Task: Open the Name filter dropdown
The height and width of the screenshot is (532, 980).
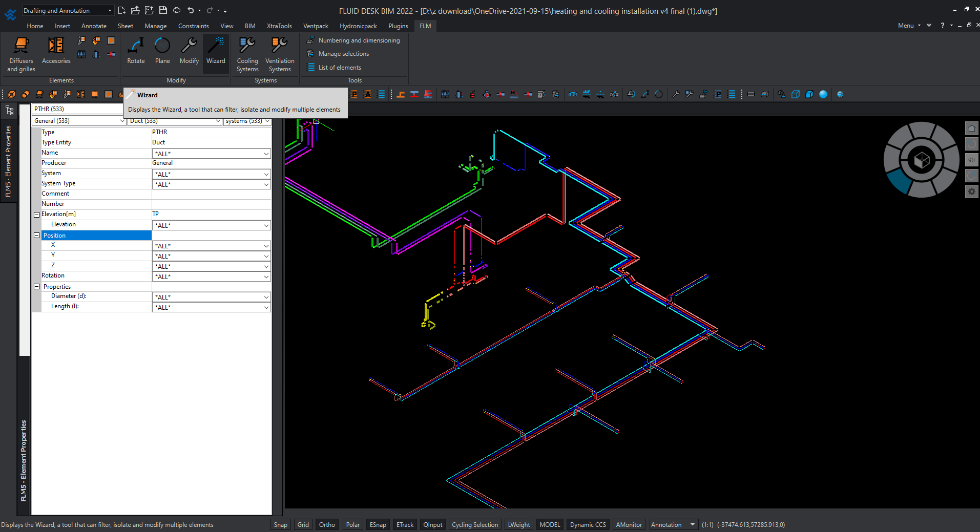Action: click(266, 154)
